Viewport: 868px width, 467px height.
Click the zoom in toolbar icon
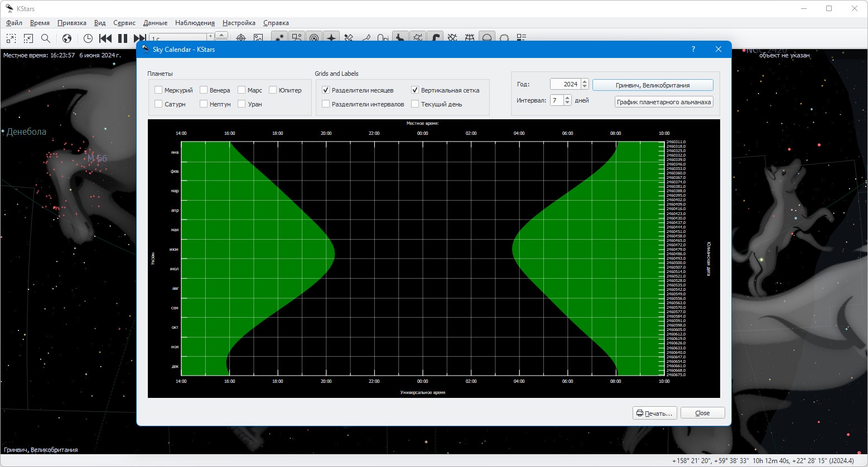[x=11, y=38]
